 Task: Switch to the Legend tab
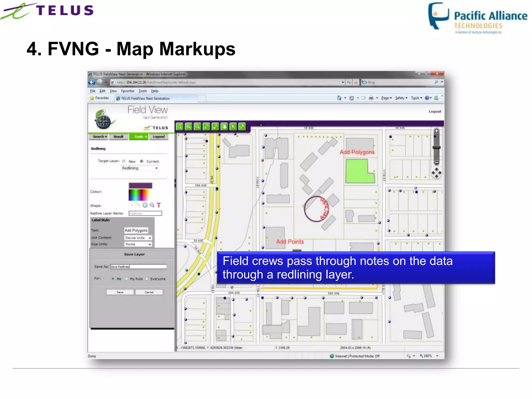point(159,137)
